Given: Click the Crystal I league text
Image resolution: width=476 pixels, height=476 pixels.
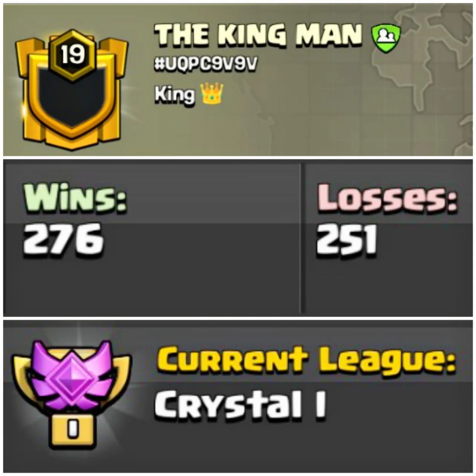Looking at the screenshot, I should coord(241,405).
